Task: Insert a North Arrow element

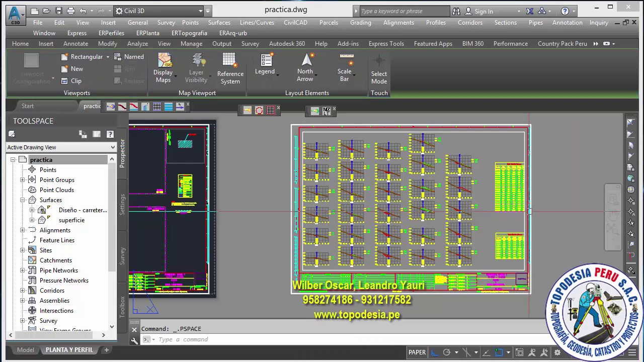Action: 305,67
